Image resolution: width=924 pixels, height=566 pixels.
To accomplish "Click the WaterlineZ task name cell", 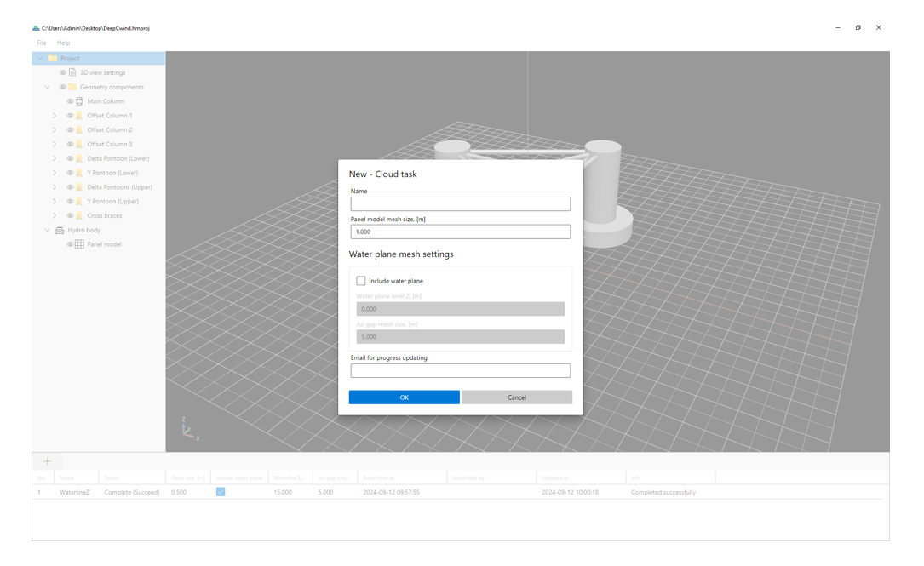I will [74, 493].
